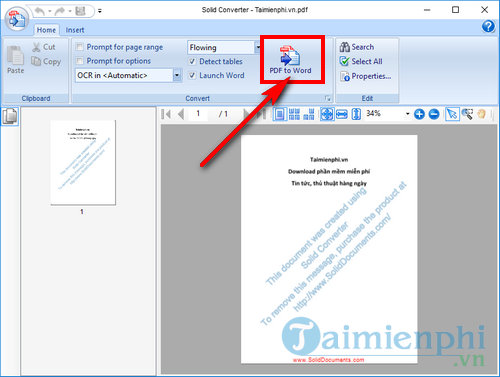Screen dimensions: 500x377
Task: Select page 1 thumbnail in sidebar
Action: click(83, 162)
